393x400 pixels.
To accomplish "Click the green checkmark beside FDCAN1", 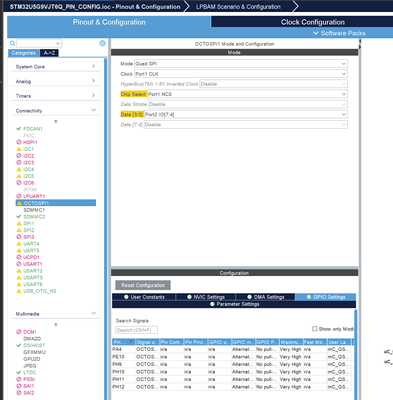I will point(19,129).
